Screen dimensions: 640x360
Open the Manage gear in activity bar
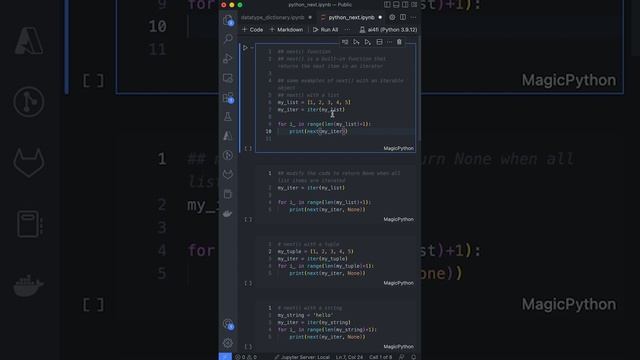228,343
